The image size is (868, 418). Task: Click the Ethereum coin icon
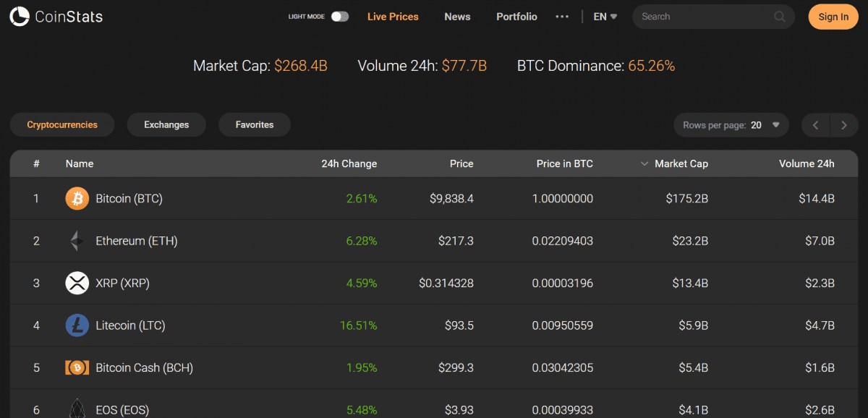click(77, 241)
